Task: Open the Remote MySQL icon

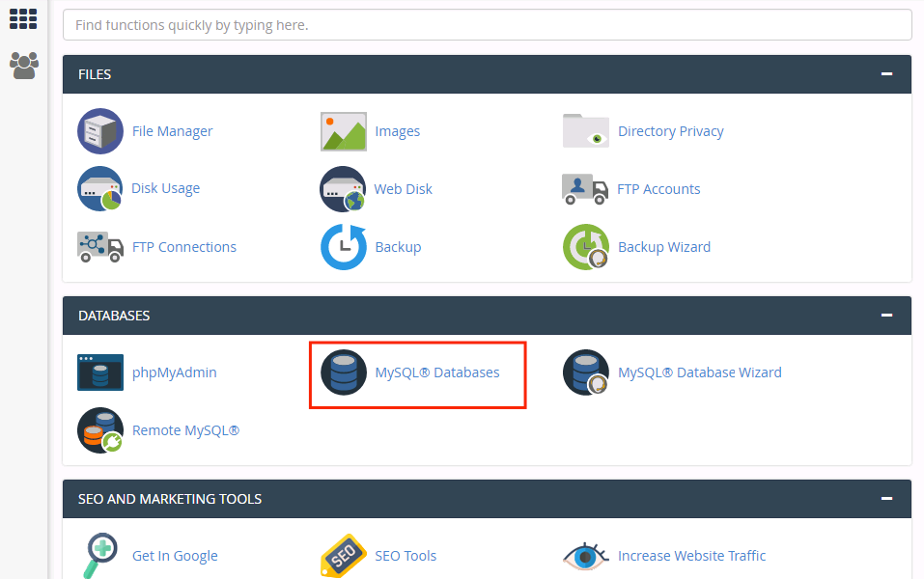Action: point(100,430)
